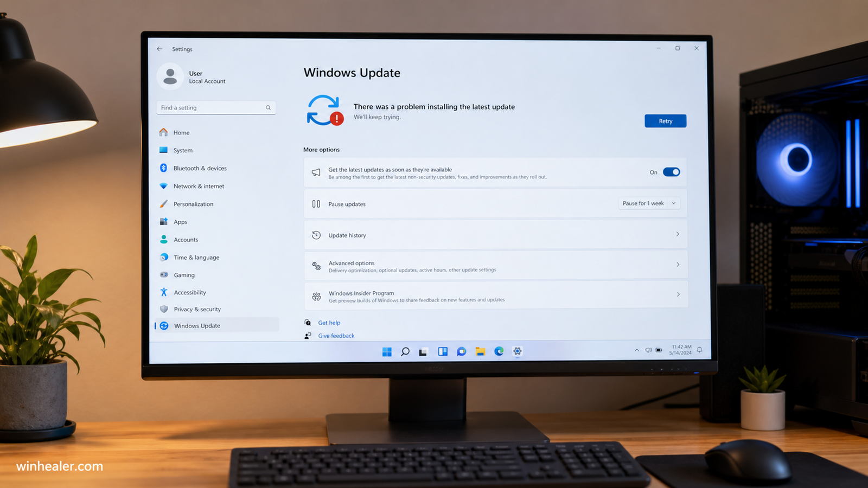Click the System monitor icon

coord(163,150)
